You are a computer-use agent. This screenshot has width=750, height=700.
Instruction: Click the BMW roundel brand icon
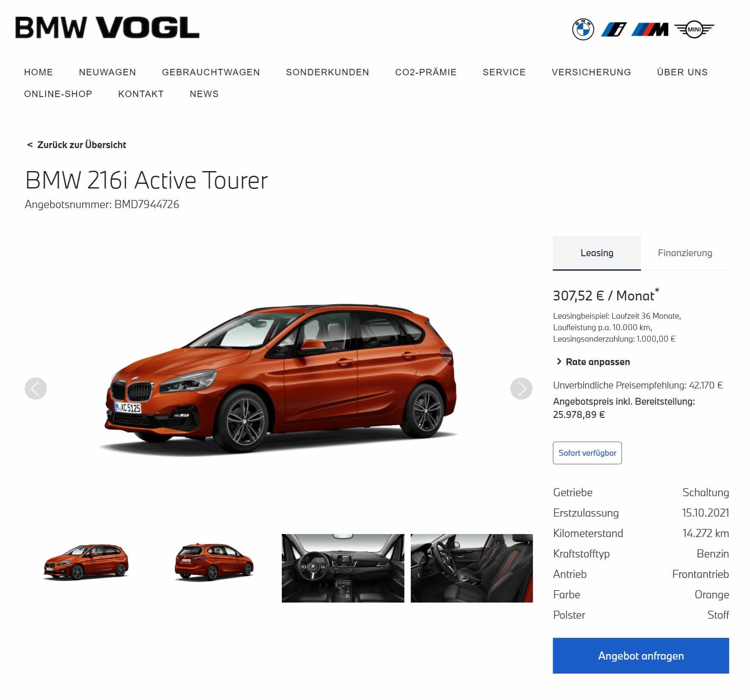[x=583, y=29]
